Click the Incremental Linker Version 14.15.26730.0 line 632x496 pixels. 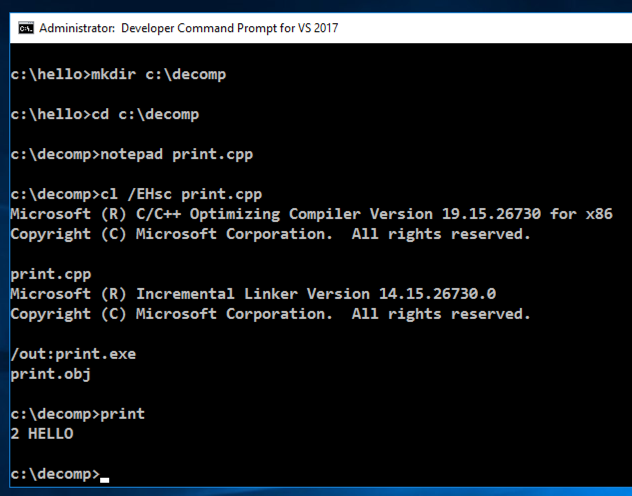(253, 294)
